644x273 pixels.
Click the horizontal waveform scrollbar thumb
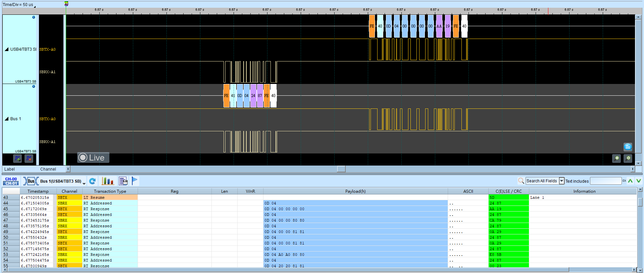341,169
